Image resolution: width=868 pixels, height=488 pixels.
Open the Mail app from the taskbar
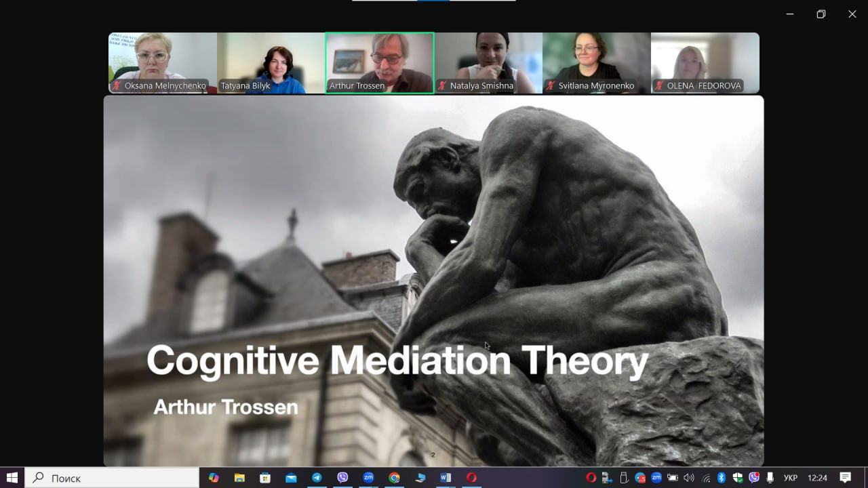pos(291,478)
